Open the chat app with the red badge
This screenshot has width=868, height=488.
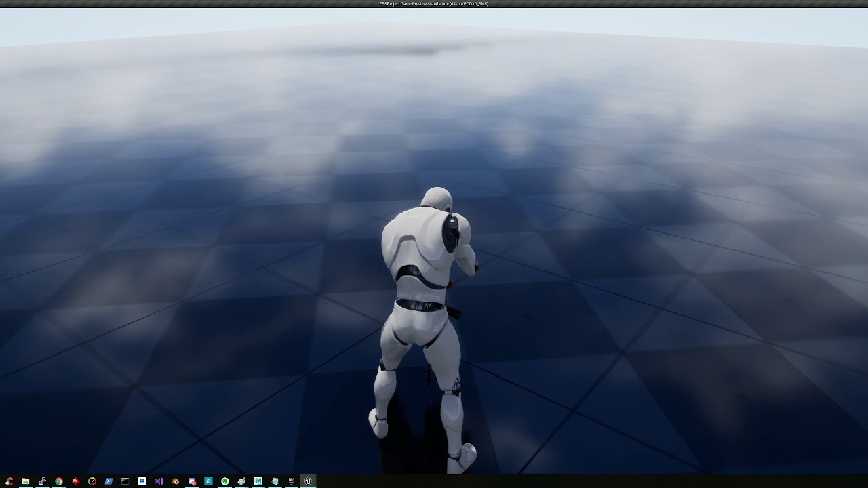[192, 481]
